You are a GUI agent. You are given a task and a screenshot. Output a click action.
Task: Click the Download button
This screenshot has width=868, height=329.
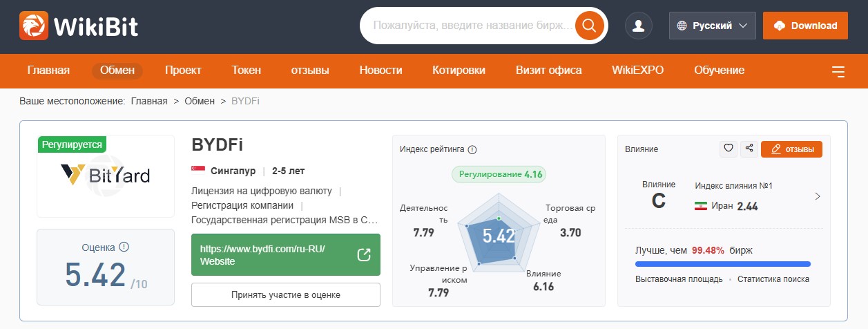[x=805, y=26]
